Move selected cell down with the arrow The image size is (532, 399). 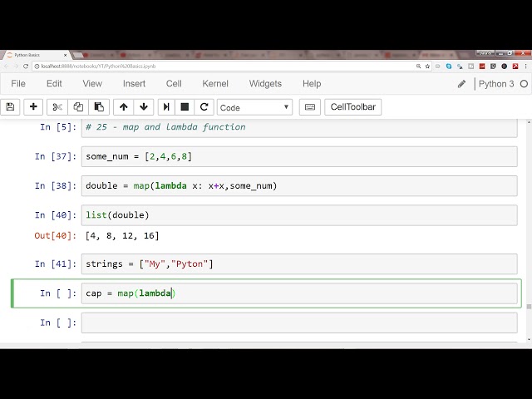(x=144, y=107)
